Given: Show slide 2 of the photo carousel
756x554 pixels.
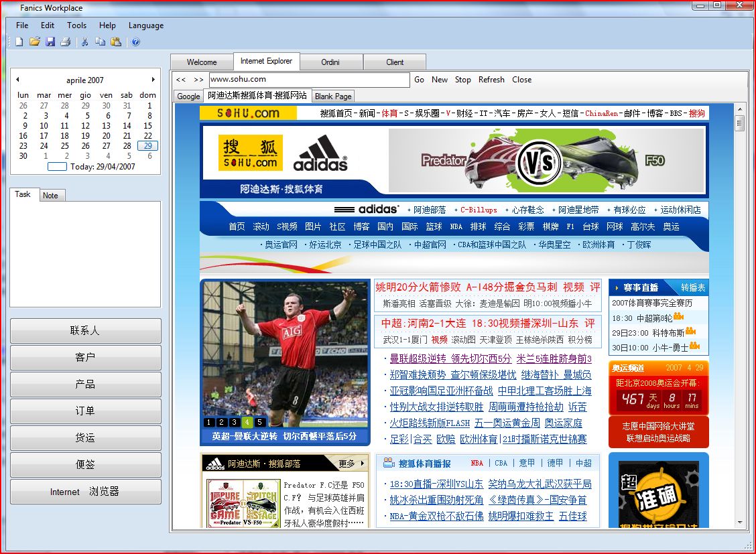Looking at the screenshot, I should tap(221, 422).
